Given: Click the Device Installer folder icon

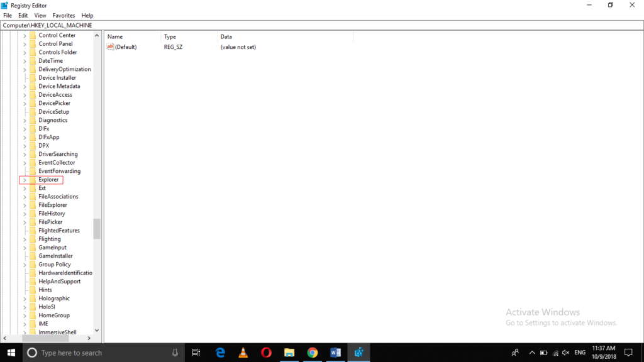Looking at the screenshot, I should [x=33, y=78].
